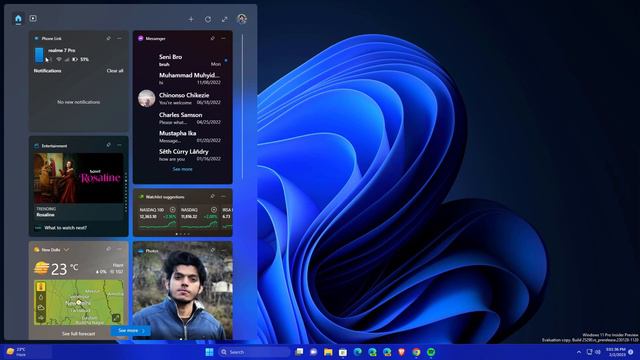The height and width of the screenshot is (360, 640).
Task: Expand the weather map to full size
Action: 116,318
